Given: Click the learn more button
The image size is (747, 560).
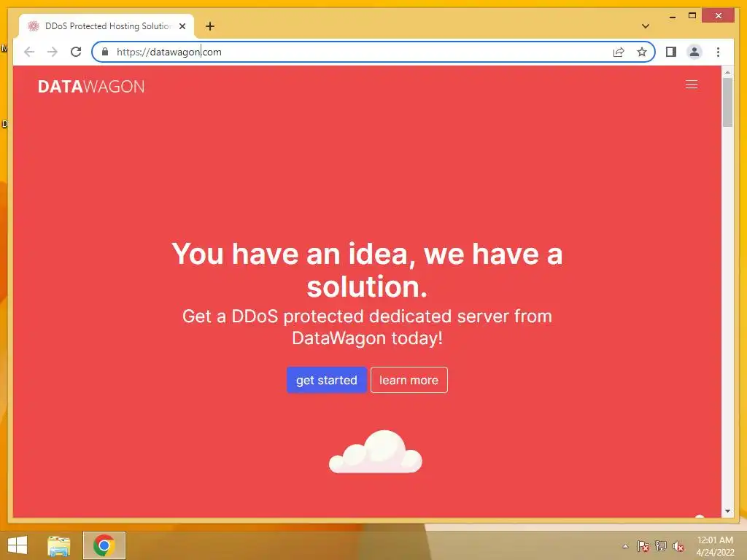Looking at the screenshot, I should click(409, 380).
